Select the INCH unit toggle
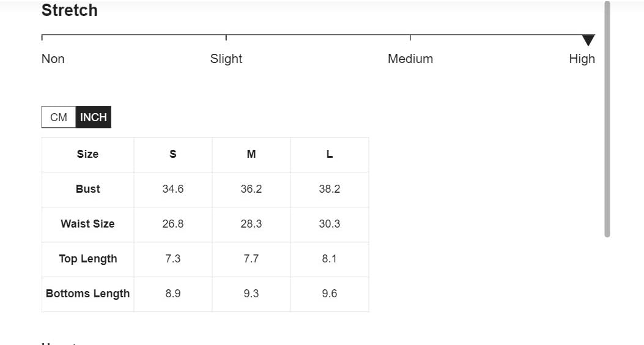 tap(93, 117)
